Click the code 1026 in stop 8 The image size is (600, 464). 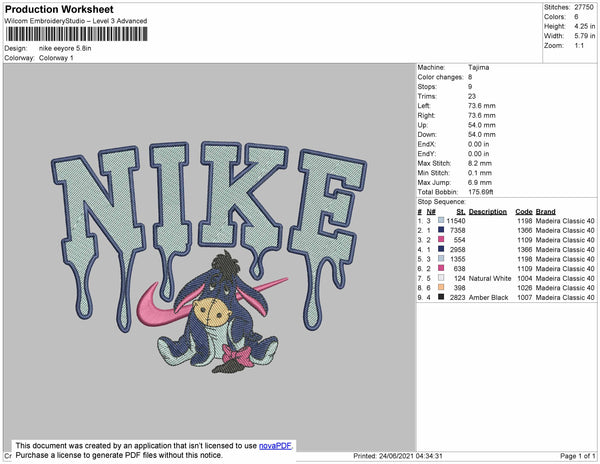click(x=525, y=288)
